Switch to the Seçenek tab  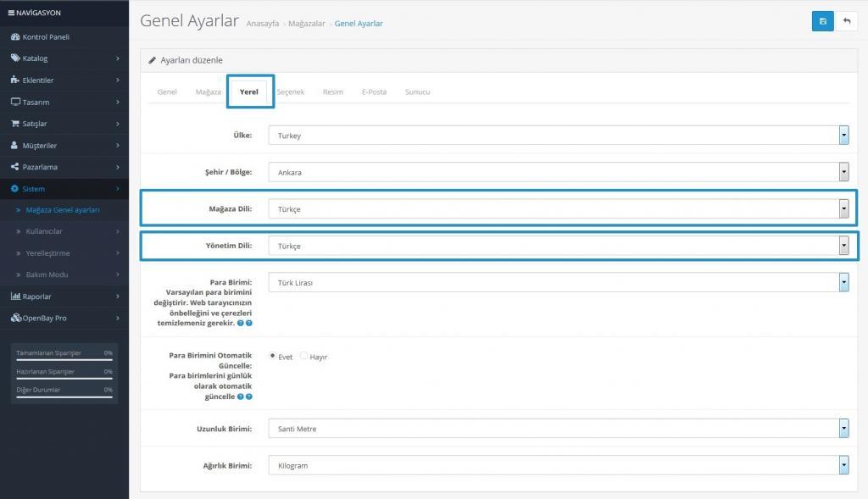coord(290,91)
